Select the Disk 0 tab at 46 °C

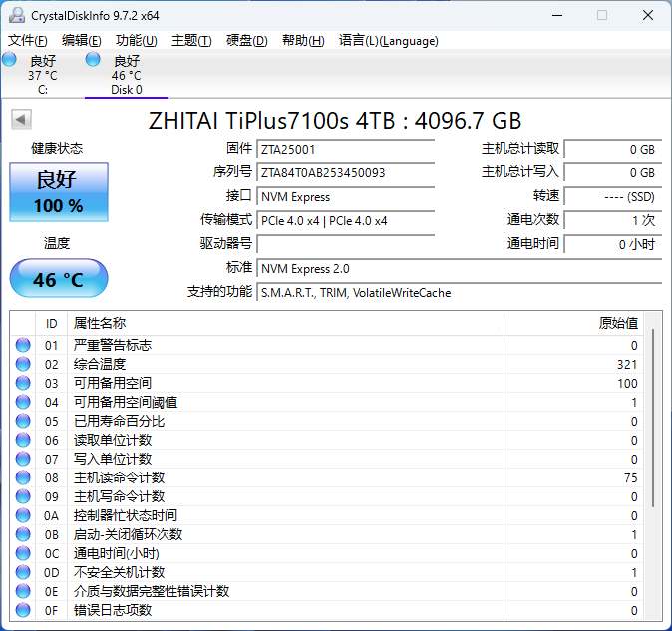point(127,75)
